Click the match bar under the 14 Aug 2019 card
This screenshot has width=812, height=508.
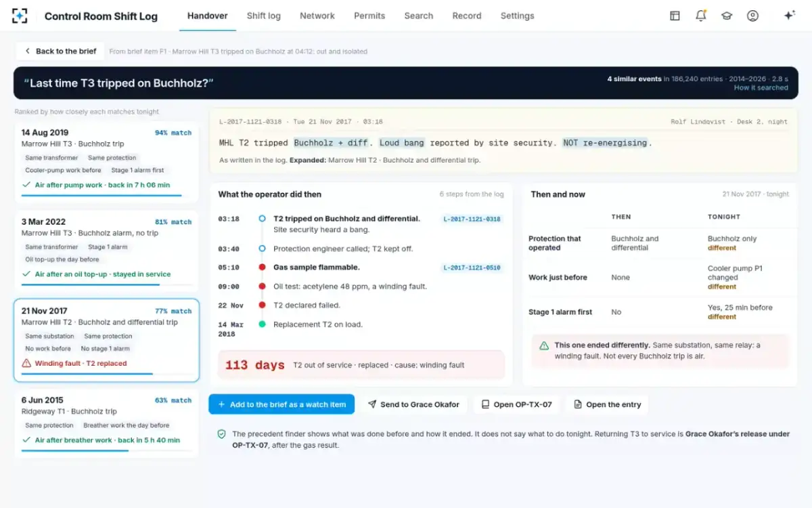pyautogui.click(x=106, y=195)
